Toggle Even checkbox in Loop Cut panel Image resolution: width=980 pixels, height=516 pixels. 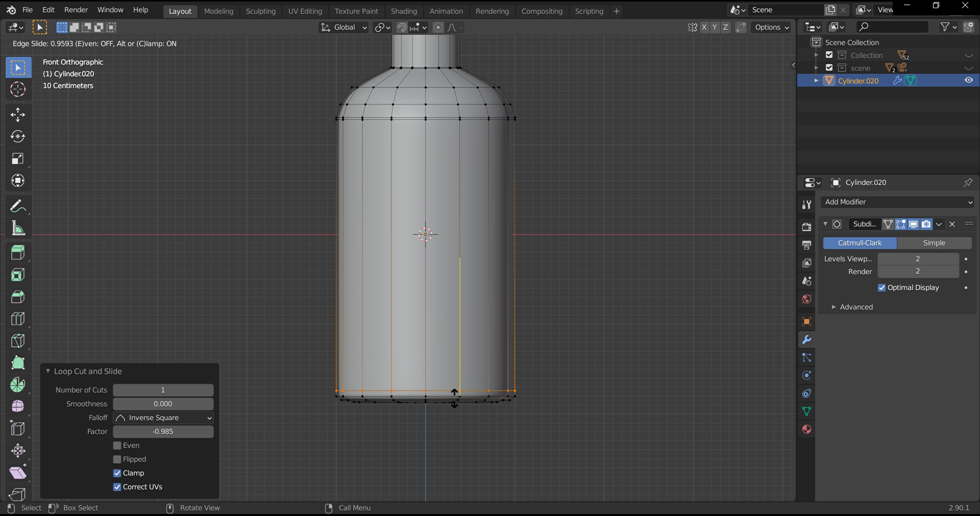pos(117,446)
